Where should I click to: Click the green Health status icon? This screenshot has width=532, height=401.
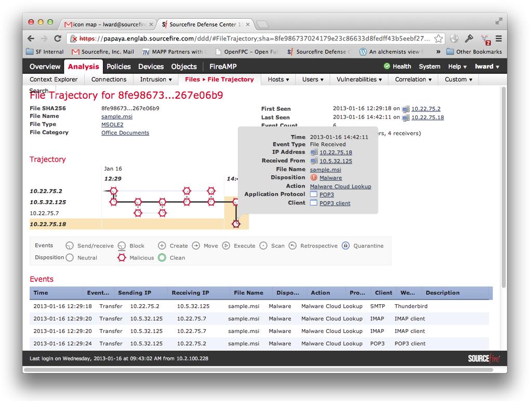[387, 66]
